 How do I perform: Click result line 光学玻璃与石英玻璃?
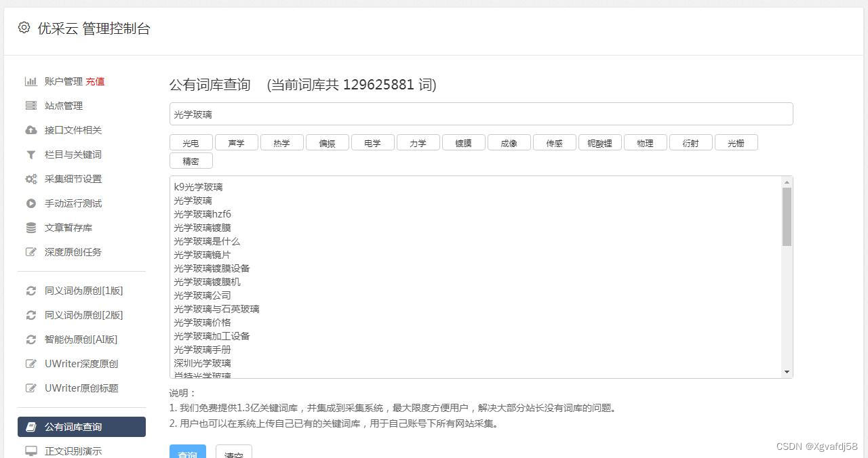click(x=216, y=309)
